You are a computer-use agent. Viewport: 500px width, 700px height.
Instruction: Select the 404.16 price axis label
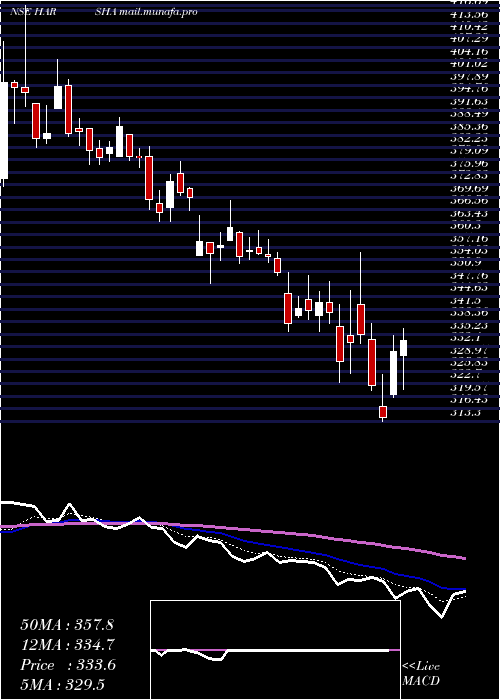(468, 51)
